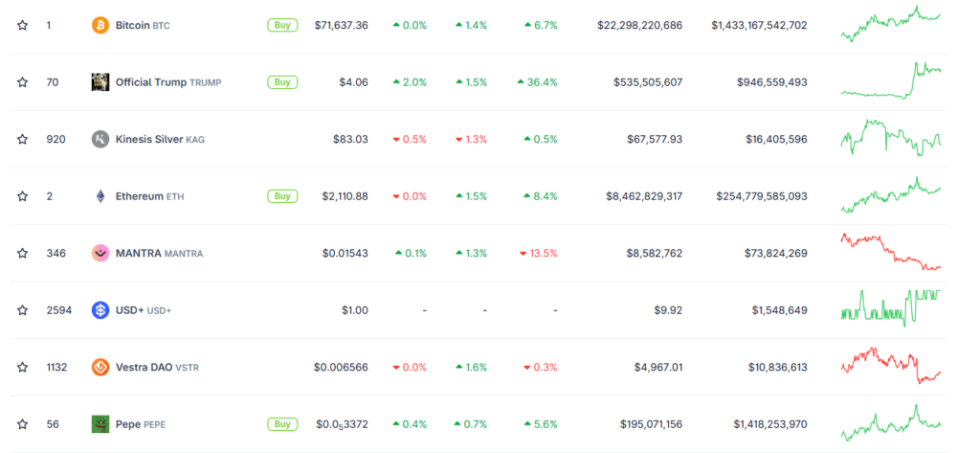Toggle favorite star for Ethereum
Viewport: 980px width, 453px height.
click(x=22, y=196)
